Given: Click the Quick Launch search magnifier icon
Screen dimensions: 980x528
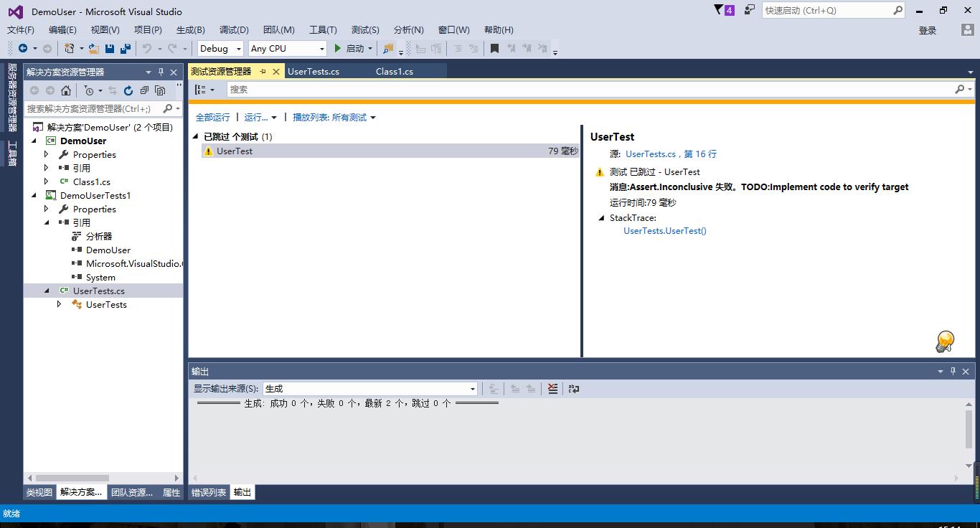Looking at the screenshot, I should coord(897,10).
